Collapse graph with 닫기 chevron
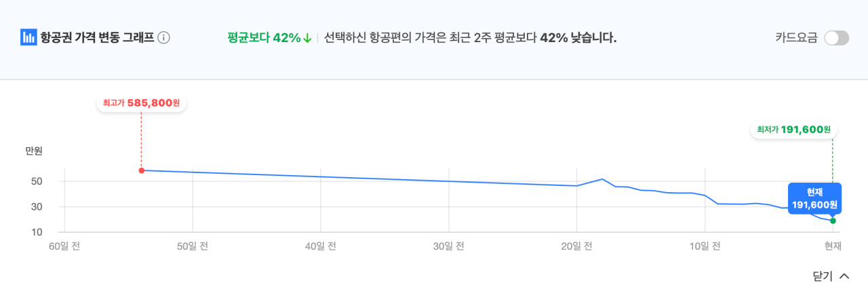The height and width of the screenshot is (296, 868). tap(844, 276)
